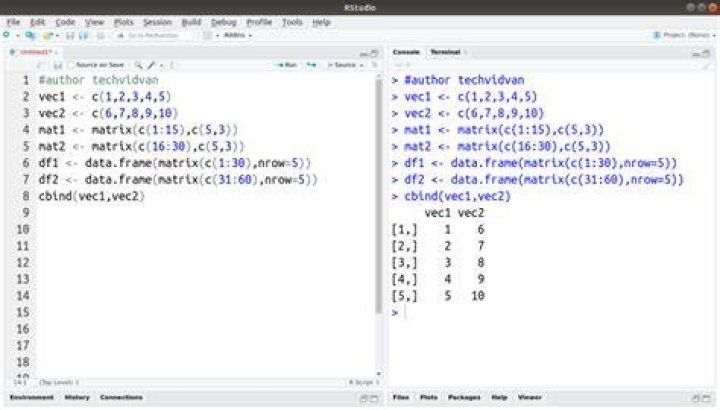Click the workspace panes grid icon

(208, 35)
